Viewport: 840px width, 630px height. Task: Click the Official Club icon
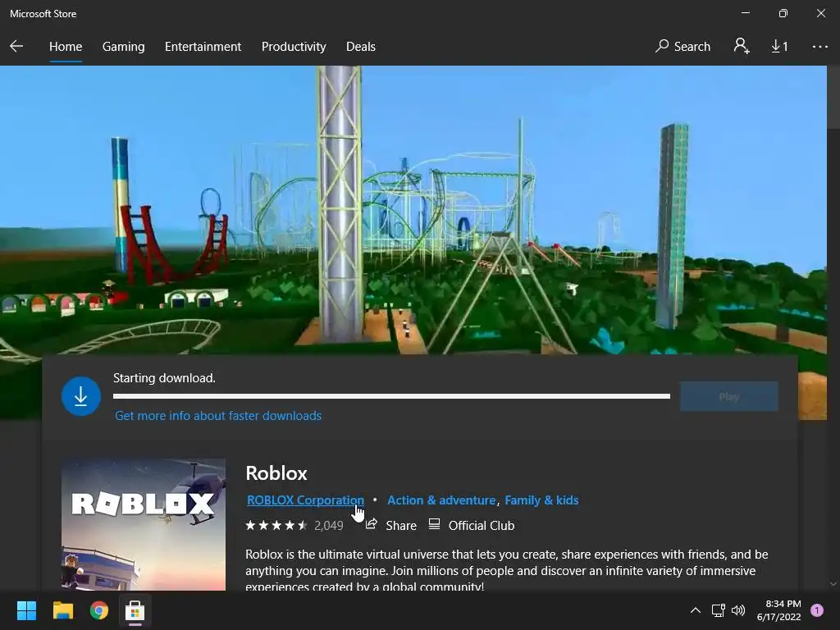point(435,524)
